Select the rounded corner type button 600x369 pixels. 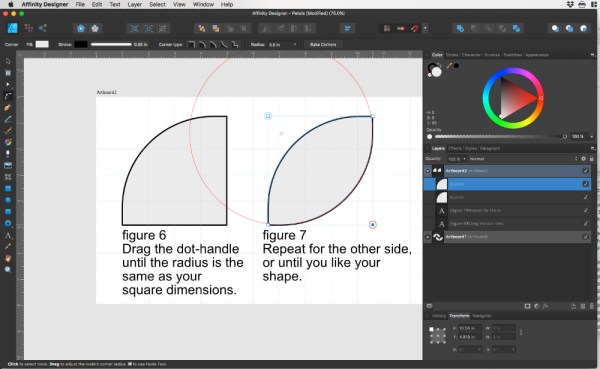(202, 44)
